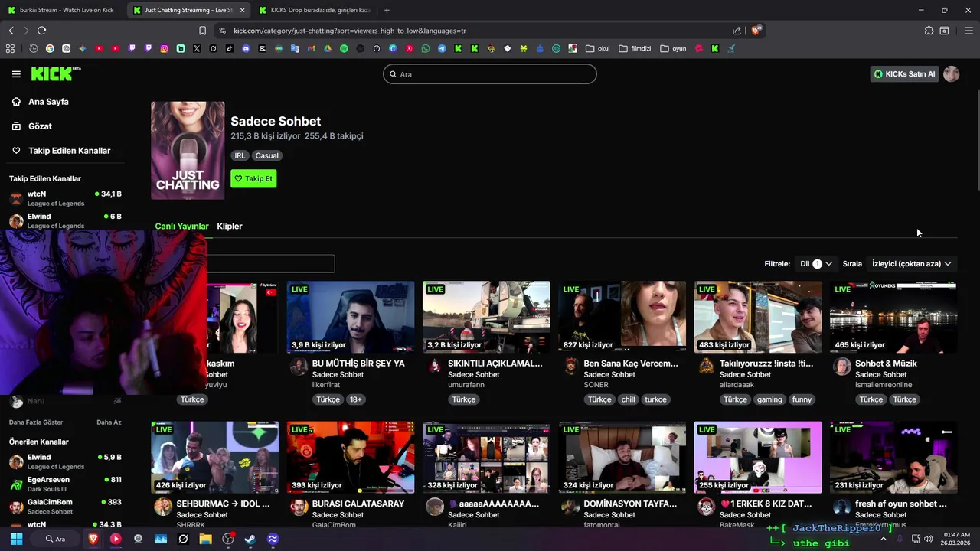The width and height of the screenshot is (980, 551).
Task: Open the Discord bookmark
Action: 246,48
